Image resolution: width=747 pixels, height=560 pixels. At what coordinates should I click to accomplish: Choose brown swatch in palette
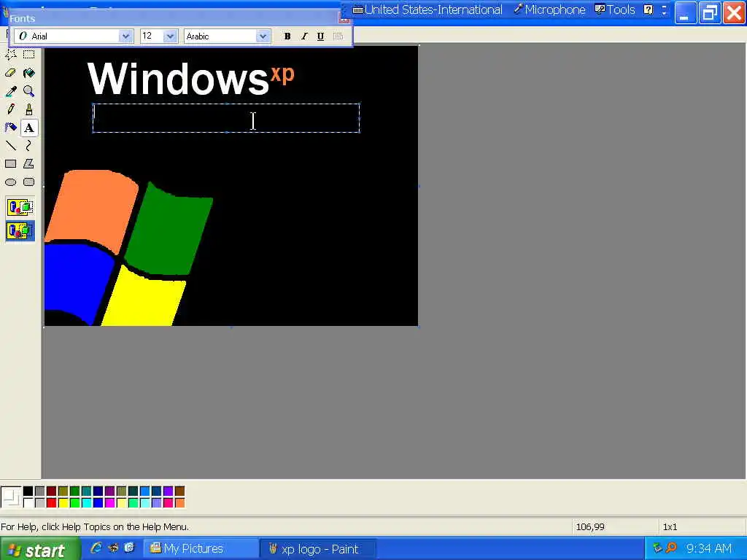click(x=179, y=491)
